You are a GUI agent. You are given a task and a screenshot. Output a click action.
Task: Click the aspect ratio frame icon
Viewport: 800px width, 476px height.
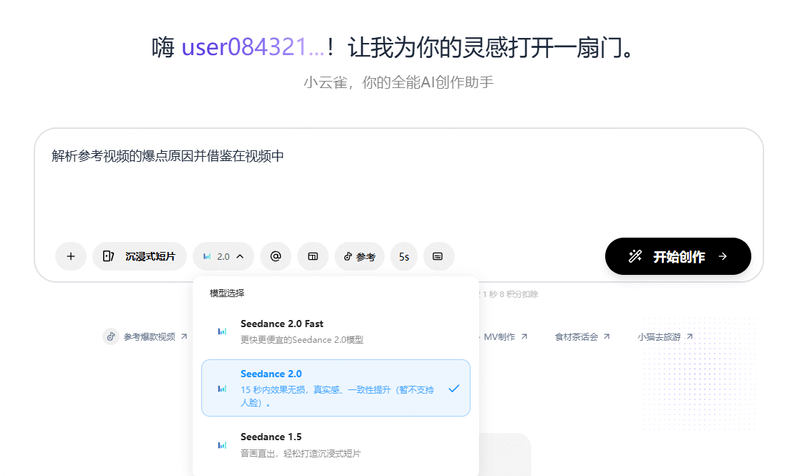point(313,257)
